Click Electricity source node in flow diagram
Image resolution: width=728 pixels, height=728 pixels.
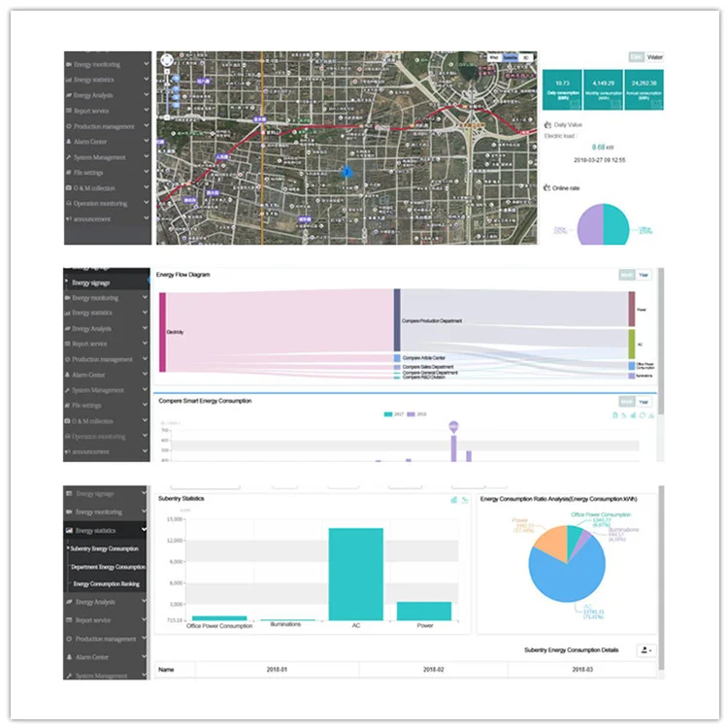[x=162, y=332]
